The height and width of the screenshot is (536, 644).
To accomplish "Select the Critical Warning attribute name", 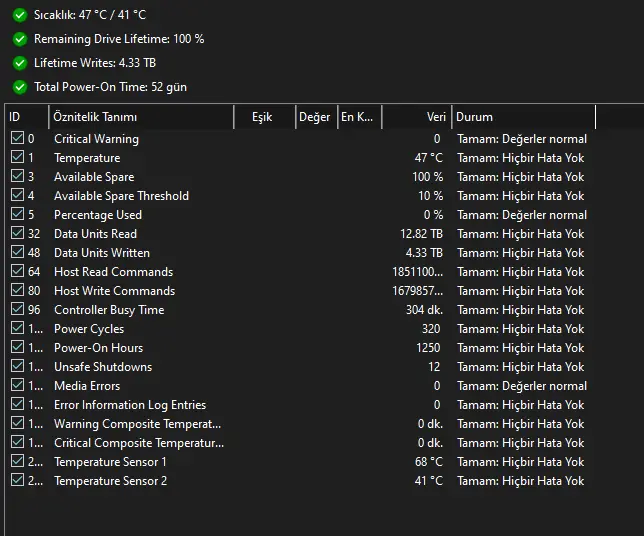I will pyautogui.click(x=97, y=139).
